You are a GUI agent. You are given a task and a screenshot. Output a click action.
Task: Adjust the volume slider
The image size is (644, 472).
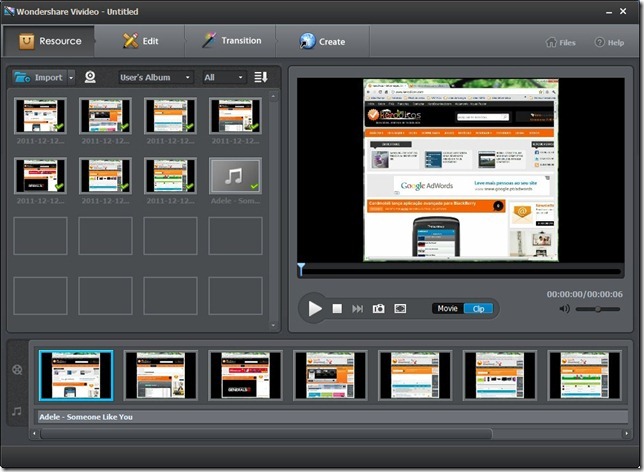[x=598, y=309]
